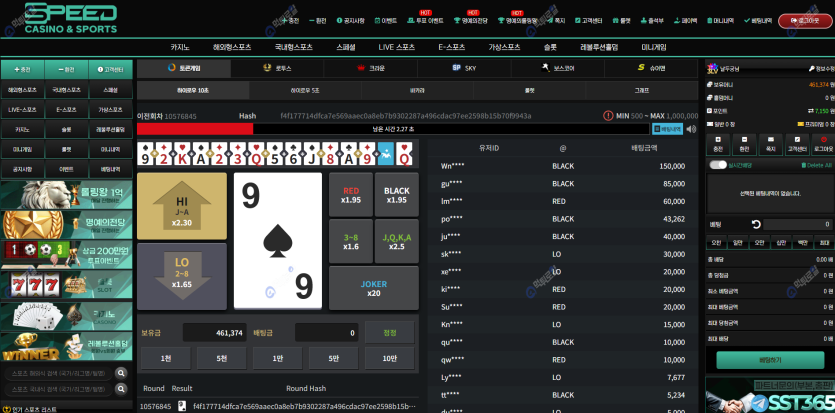Click the betting reset circular arrow icon

tap(756, 225)
